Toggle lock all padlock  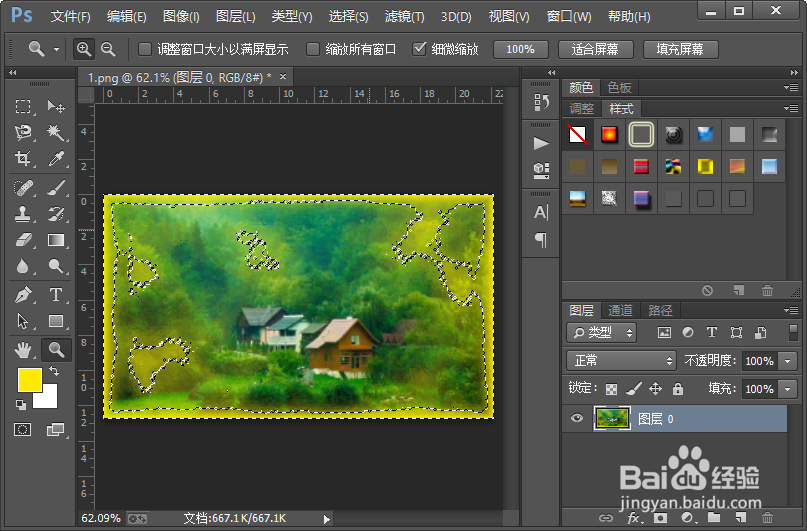pyautogui.click(x=678, y=389)
